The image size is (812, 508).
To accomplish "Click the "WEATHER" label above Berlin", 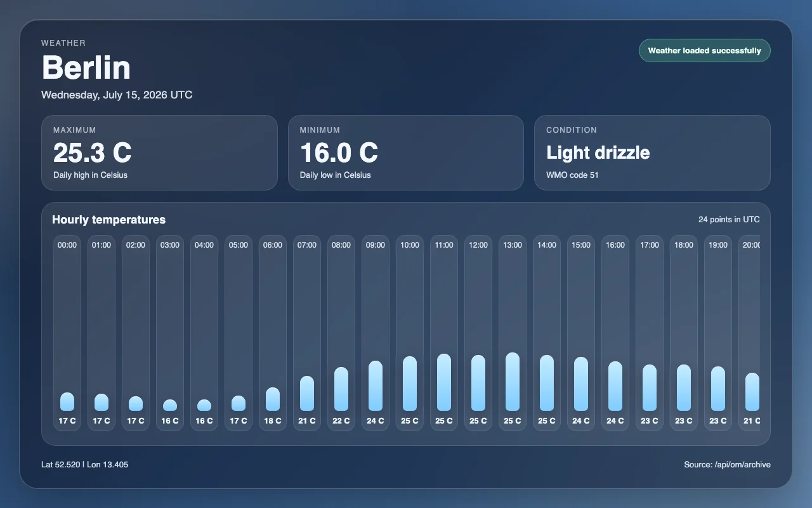I will click(63, 43).
